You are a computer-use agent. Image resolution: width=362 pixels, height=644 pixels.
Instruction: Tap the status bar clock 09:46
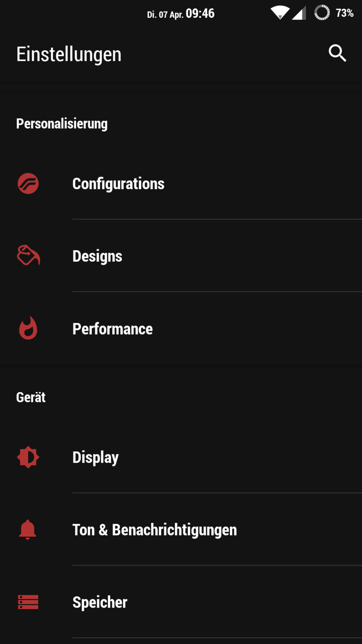pyautogui.click(x=200, y=14)
